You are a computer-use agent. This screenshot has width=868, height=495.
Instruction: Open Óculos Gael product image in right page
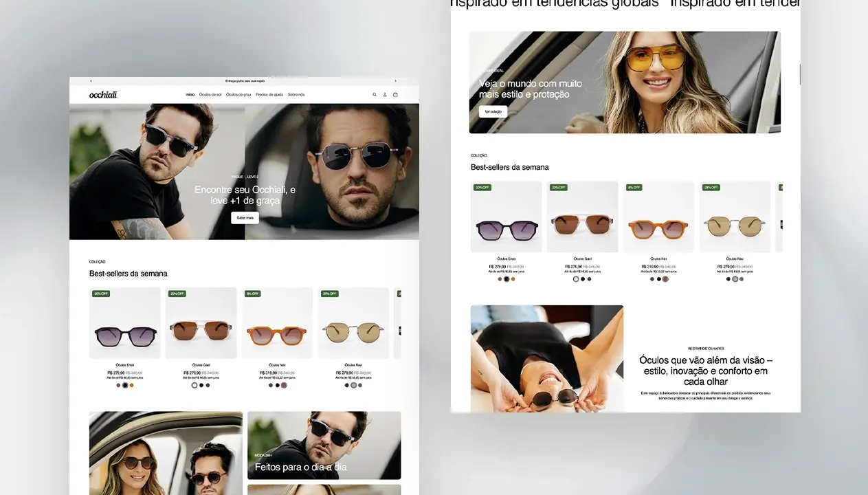click(x=583, y=217)
